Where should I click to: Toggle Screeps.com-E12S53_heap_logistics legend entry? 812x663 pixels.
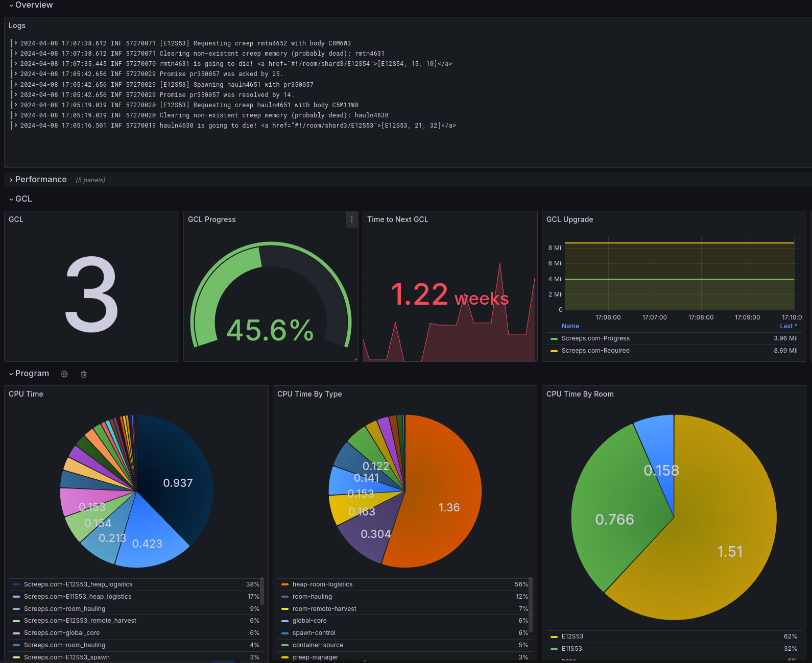click(78, 584)
